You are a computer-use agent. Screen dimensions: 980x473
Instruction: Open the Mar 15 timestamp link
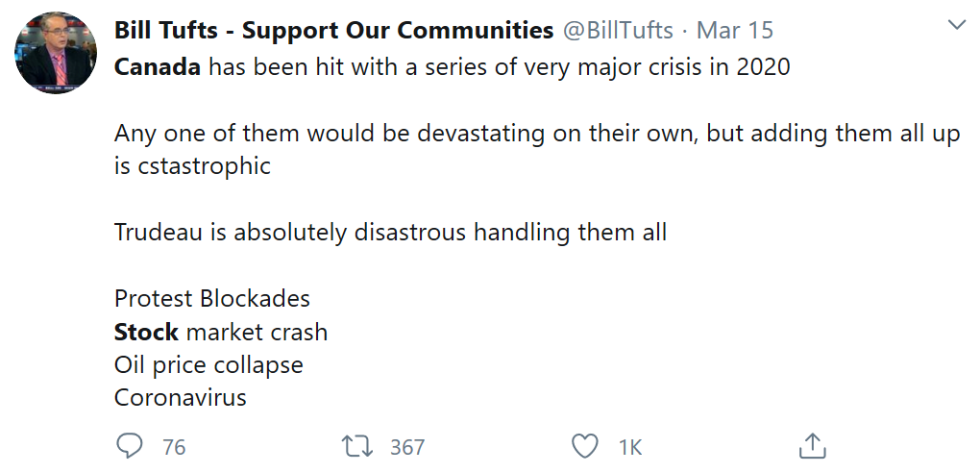735,30
